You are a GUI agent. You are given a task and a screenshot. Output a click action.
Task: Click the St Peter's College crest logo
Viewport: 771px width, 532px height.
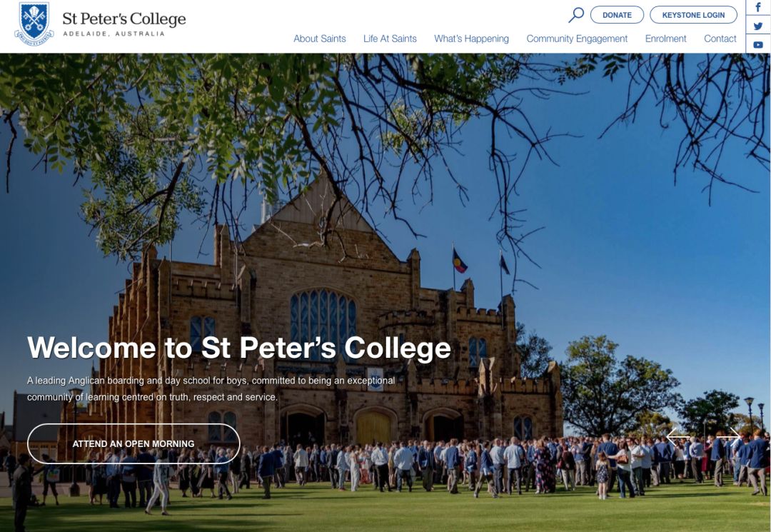[34, 23]
